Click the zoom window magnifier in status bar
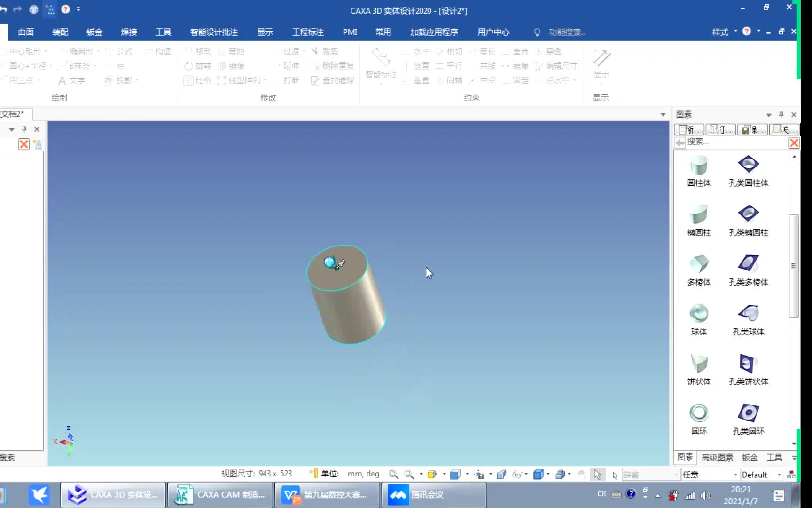Screen dimensions: 812x508 click(x=393, y=474)
